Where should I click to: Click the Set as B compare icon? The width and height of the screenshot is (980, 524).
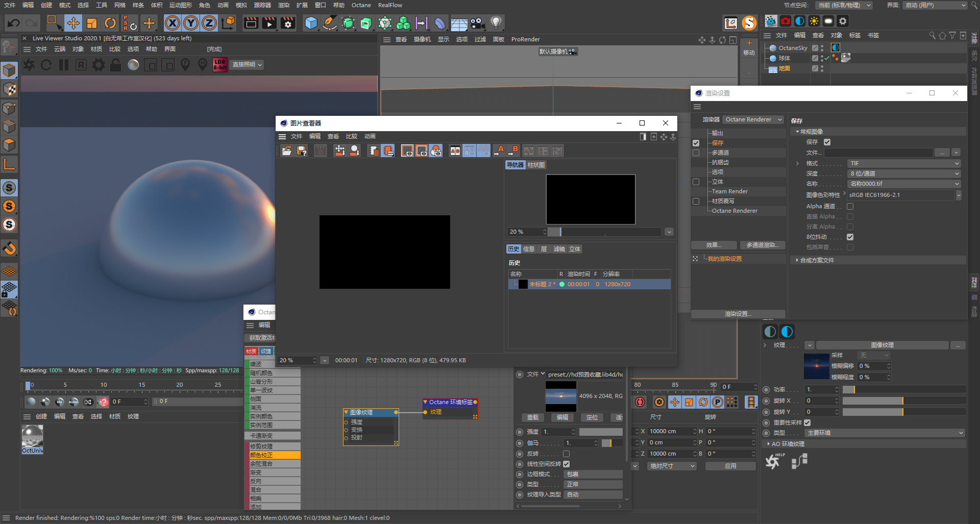pyautogui.click(x=513, y=151)
